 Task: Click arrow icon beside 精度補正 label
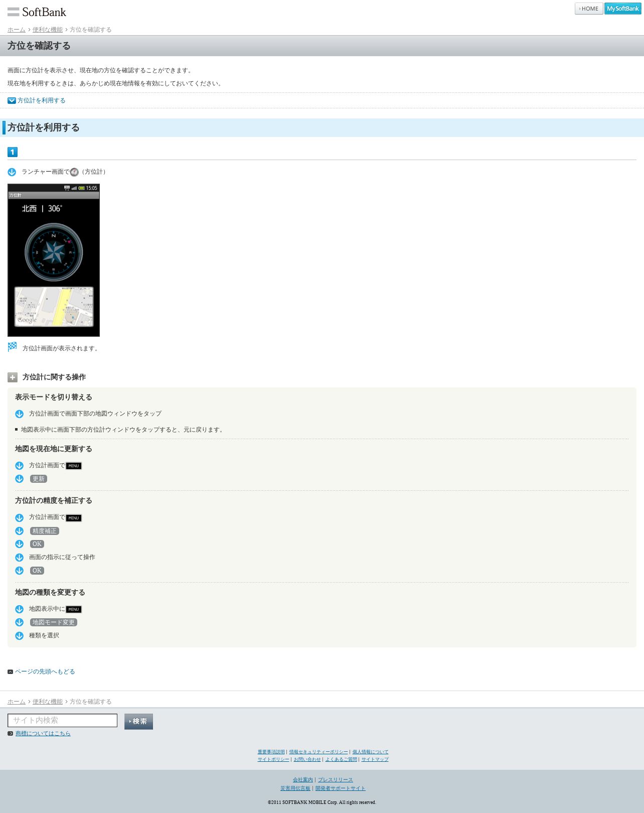click(20, 531)
